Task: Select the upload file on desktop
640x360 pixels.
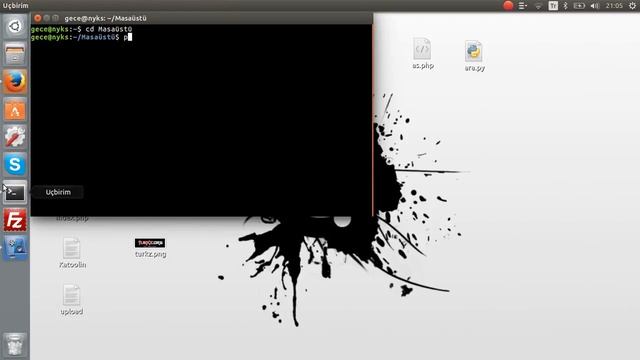Action: [71, 300]
